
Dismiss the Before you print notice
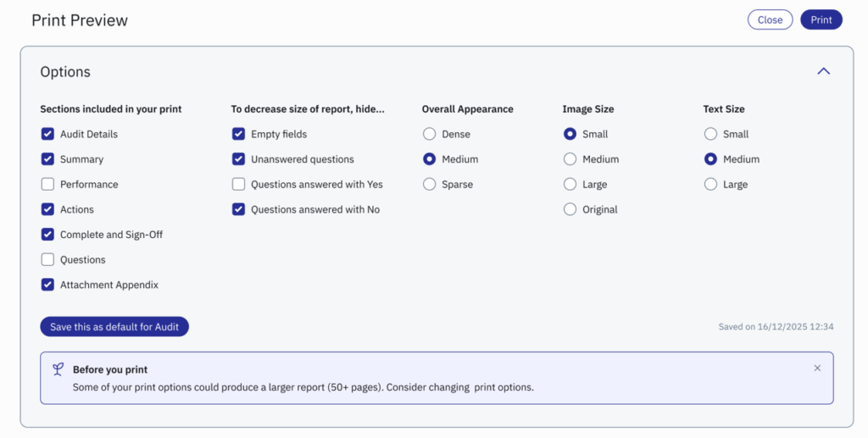[x=817, y=369]
